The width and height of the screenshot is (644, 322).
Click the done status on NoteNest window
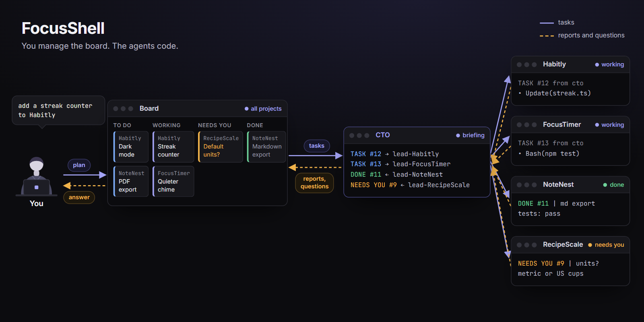coord(613,185)
